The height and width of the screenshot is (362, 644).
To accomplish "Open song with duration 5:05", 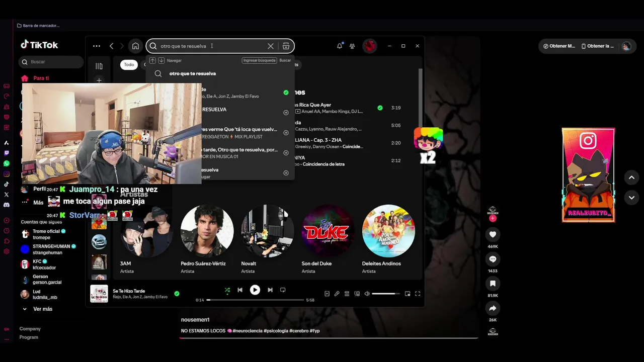I will click(347, 125).
